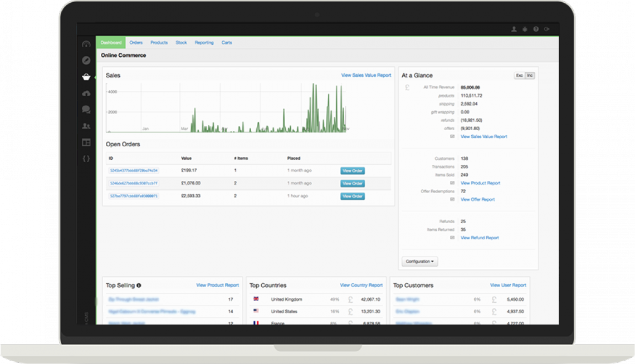Open View Sales Value Report in At a Glance

tap(484, 137)
